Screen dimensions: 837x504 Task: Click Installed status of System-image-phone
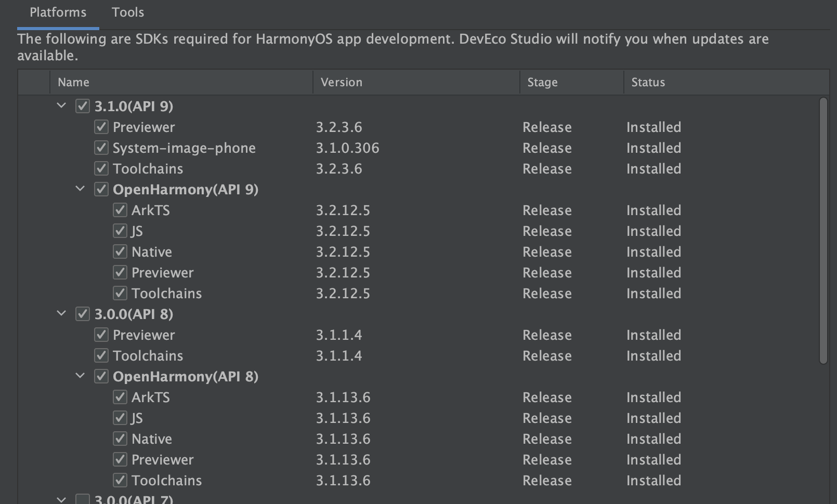click(x=653, y=148)
